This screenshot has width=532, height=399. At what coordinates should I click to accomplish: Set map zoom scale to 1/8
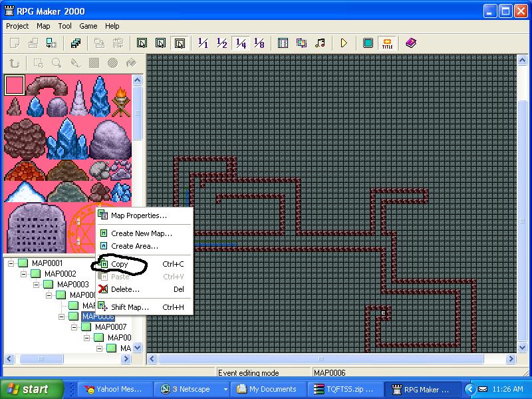[x=259, y=43]
